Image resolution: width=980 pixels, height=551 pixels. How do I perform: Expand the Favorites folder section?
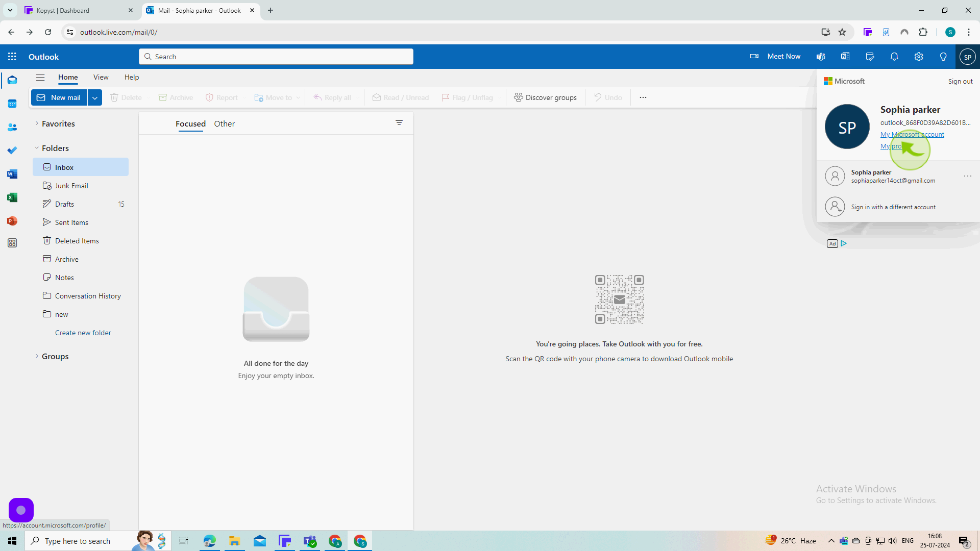37,124
